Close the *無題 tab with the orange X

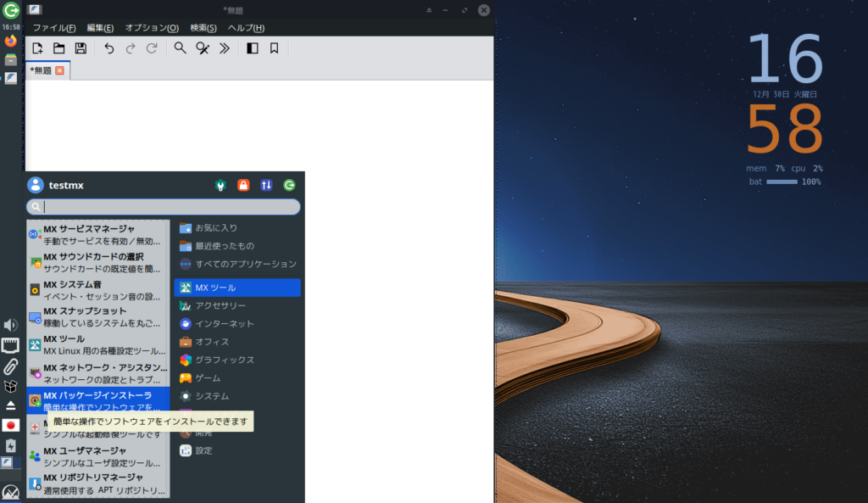59,70
